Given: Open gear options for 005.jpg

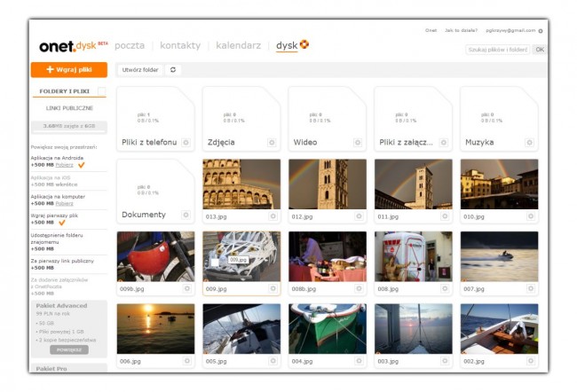Looking at the screenshot, I should tap(273, 361).
